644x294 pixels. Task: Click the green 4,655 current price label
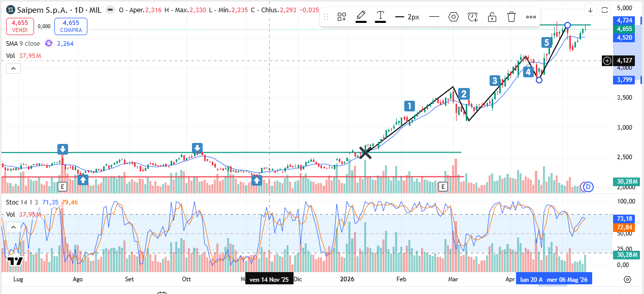(624, 29)
